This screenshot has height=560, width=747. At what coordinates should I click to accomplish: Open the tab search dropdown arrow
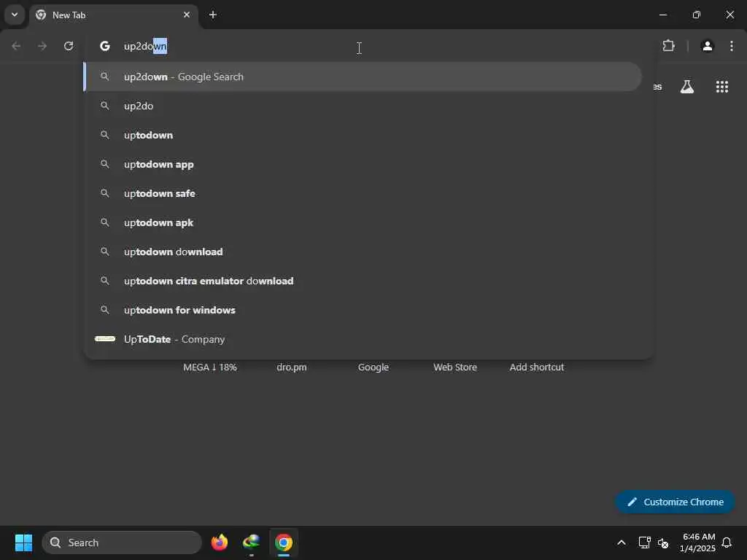15,15
